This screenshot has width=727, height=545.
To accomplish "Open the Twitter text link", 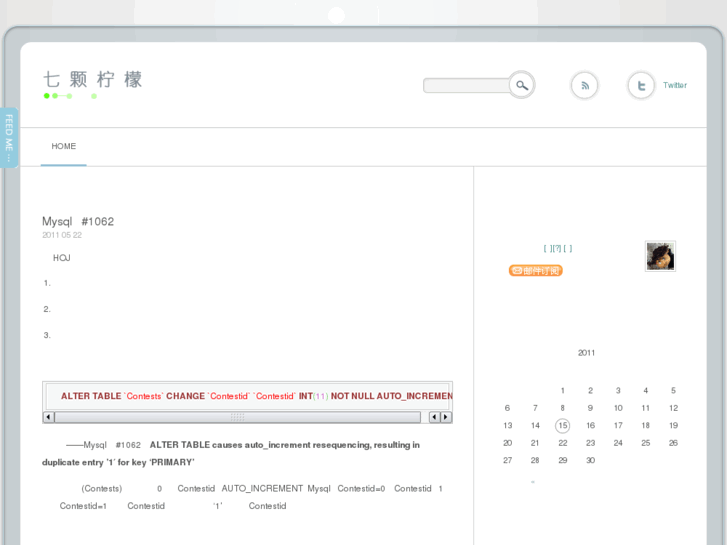I will [x=675, y=85].
